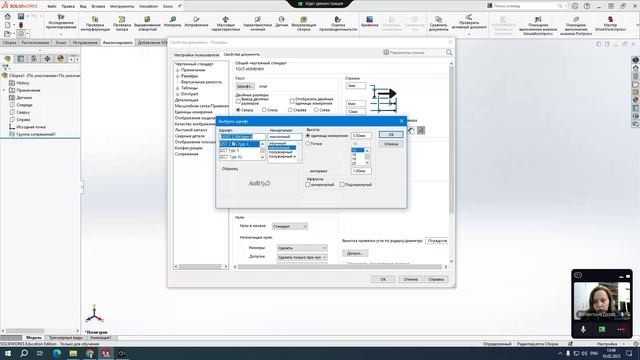Open the Инструменты menu
This screenshot has width=640, height=360.
click(122, 6)
